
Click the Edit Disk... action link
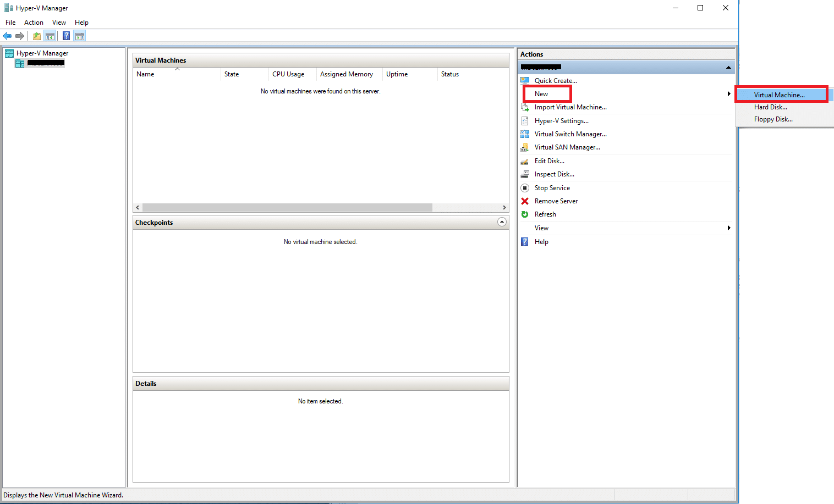549,161
